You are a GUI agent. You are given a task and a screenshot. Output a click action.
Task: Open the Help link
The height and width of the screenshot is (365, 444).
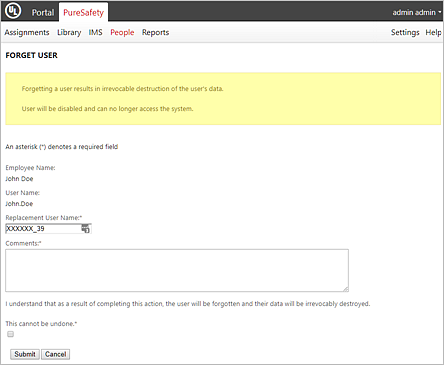(x=433, y=32)
